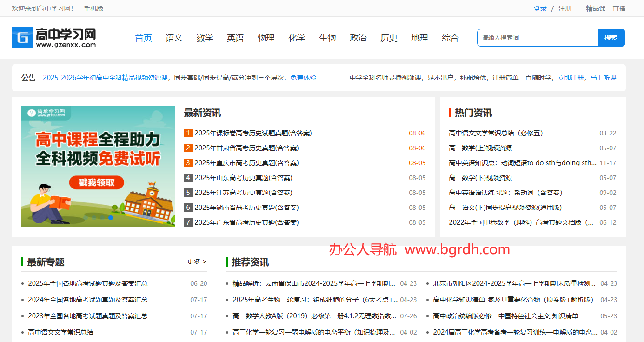The image size is (644, 342).
Task: Go to the 物理 subject page
Action: [266, 38]
